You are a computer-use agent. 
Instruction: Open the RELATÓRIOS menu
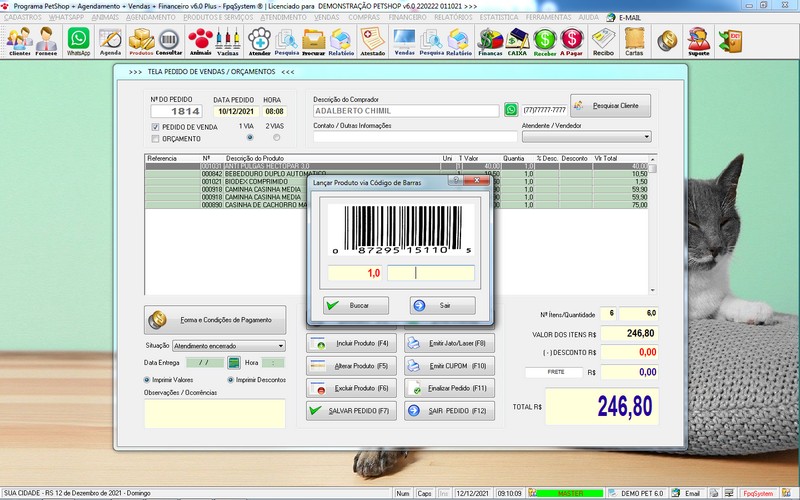pos(453,17)
